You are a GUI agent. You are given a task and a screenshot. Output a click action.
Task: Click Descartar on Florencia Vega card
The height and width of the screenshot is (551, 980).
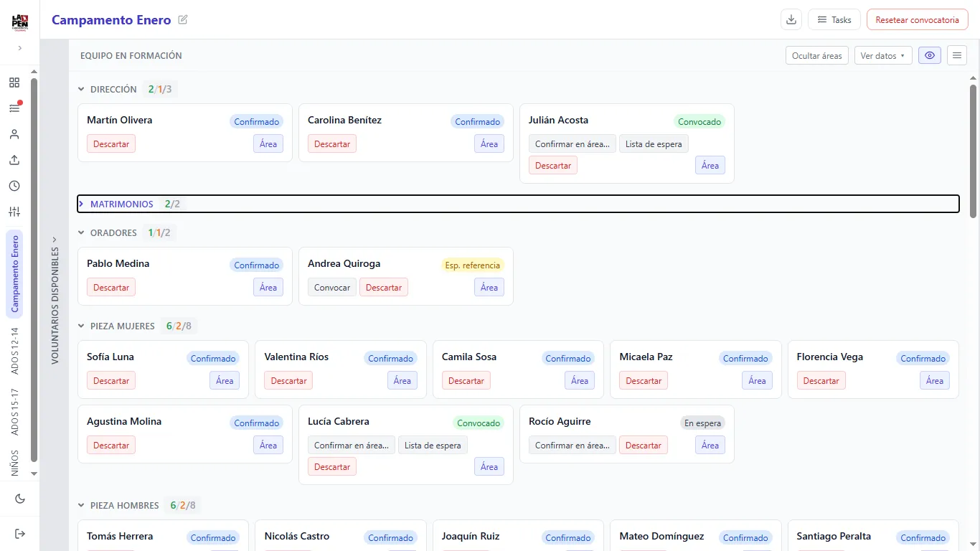[x=821, y=380]
